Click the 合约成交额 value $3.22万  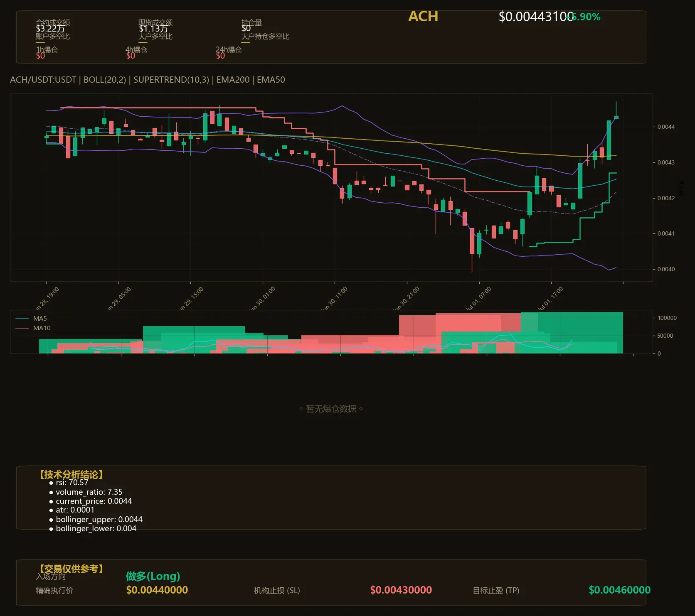pyautogui.click(x=50, y=29)
